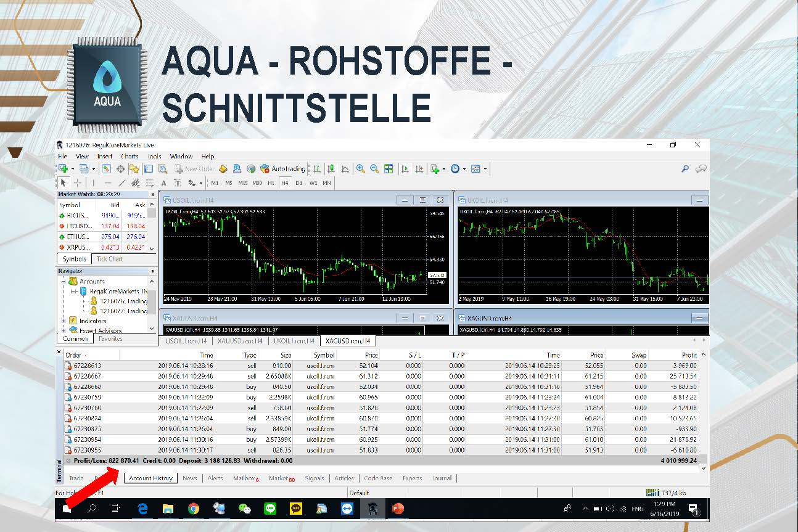Select the Text tool letter A
Image resolution: width=798 pixels, height=532 pixels.
tap(163, 182)
